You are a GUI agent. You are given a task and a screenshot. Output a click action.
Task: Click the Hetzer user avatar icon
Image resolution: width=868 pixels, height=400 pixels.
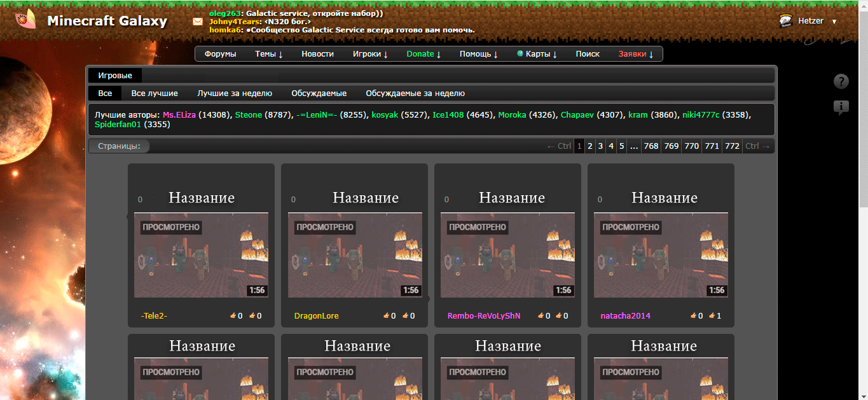(785, 21)
